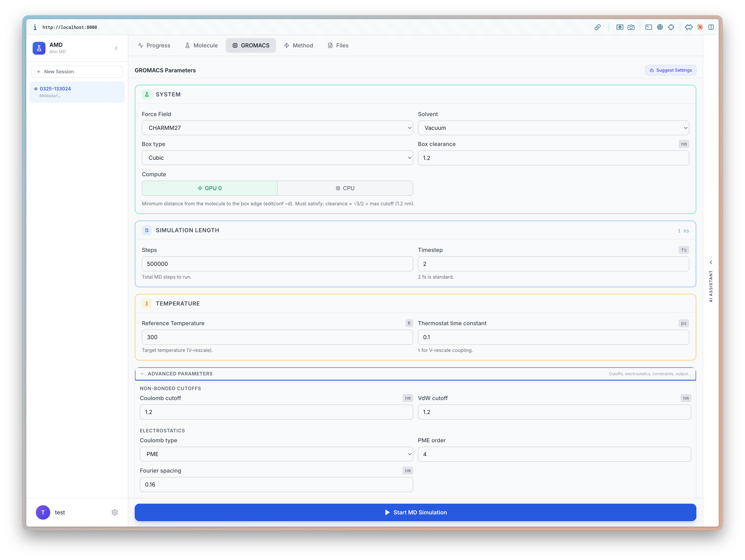Click the page info icon beside URL

[x=35, y=27]
